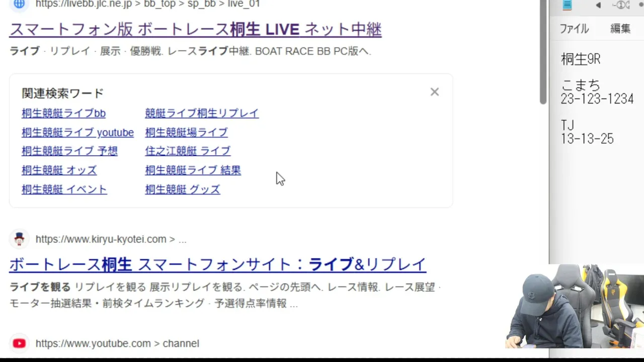Screen dimensions: 644x362
Task: Click the 13-13-25 line in Notepad
Action: click(x=587, y=139)
